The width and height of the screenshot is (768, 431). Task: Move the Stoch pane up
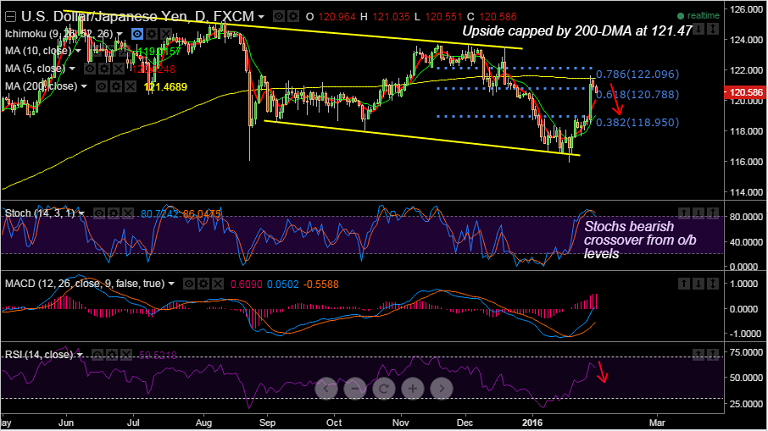click(x=684, y=213)
